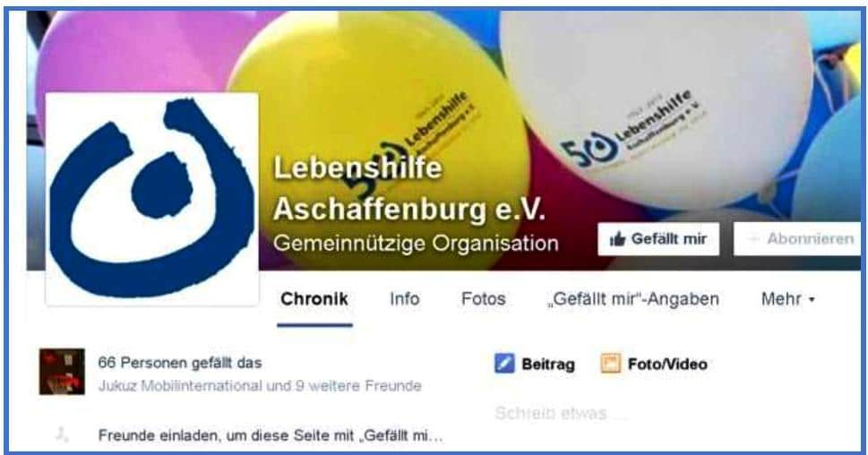868x455 pixels.
Task: Switch to the Chronik tab
Action: 314,299
